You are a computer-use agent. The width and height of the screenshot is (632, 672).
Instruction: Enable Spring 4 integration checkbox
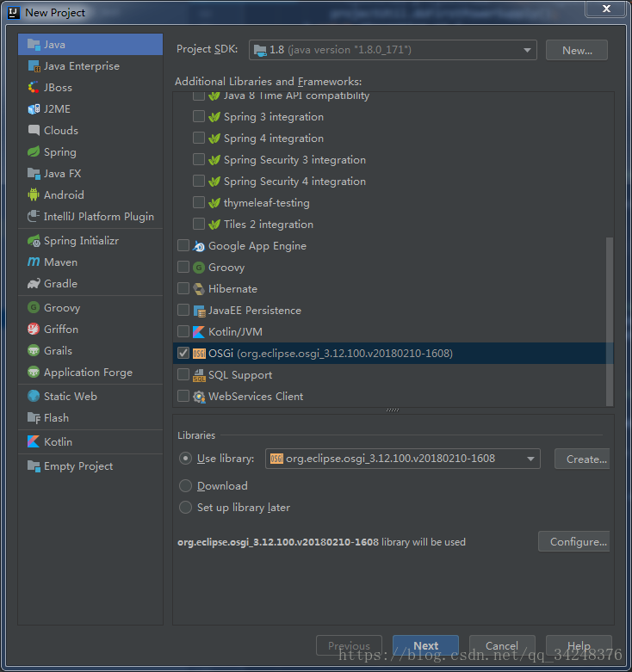[199, 138]
